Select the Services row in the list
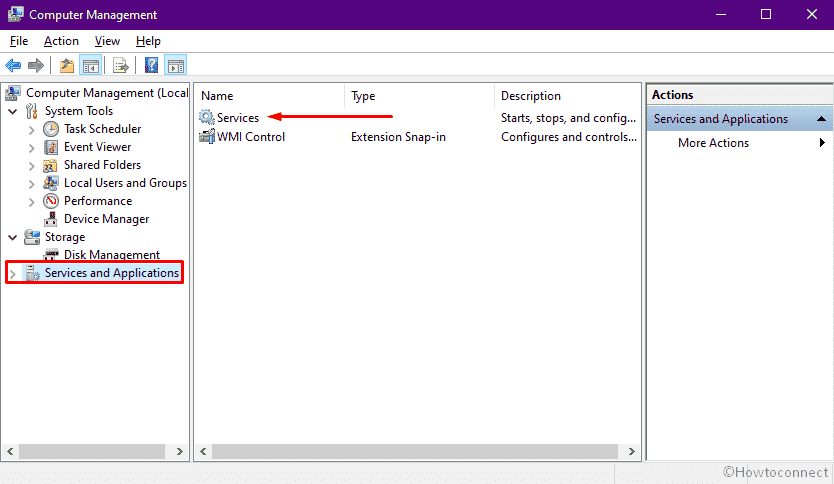Screen dimensions: 834x484 click(238, 118)
